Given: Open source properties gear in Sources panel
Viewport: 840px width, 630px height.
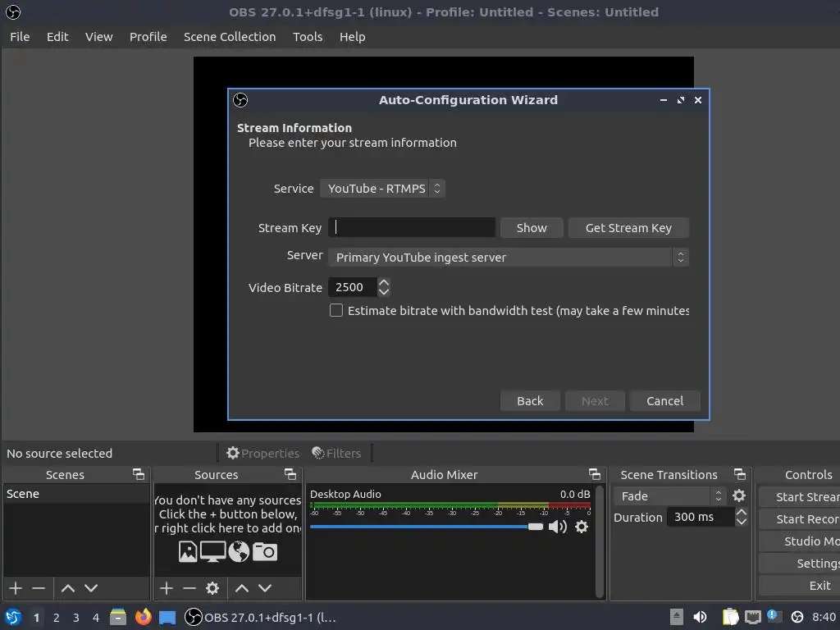Looking at the screenshot, I should click(212, 588).
